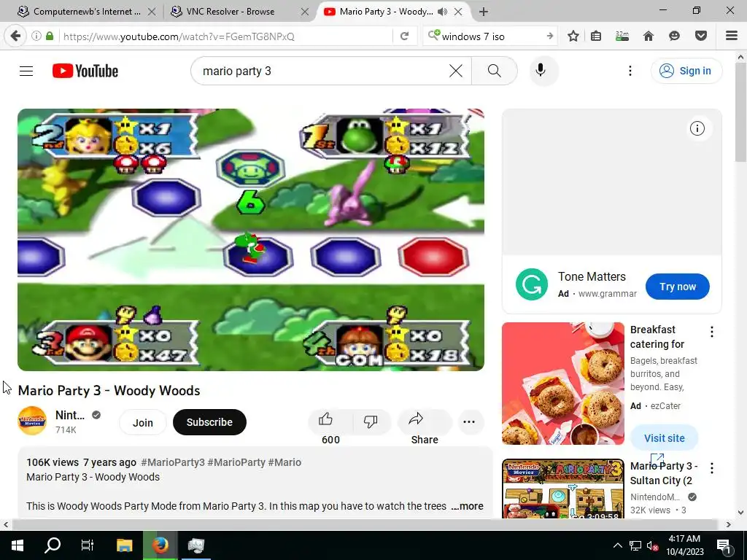
Task: Open the #MarioParty3 hashtag link
Action: point(173,462)
